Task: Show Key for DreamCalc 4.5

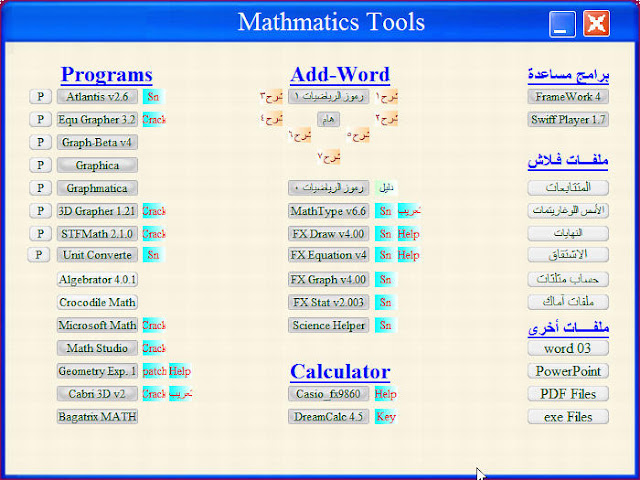Action: (386, 417)
